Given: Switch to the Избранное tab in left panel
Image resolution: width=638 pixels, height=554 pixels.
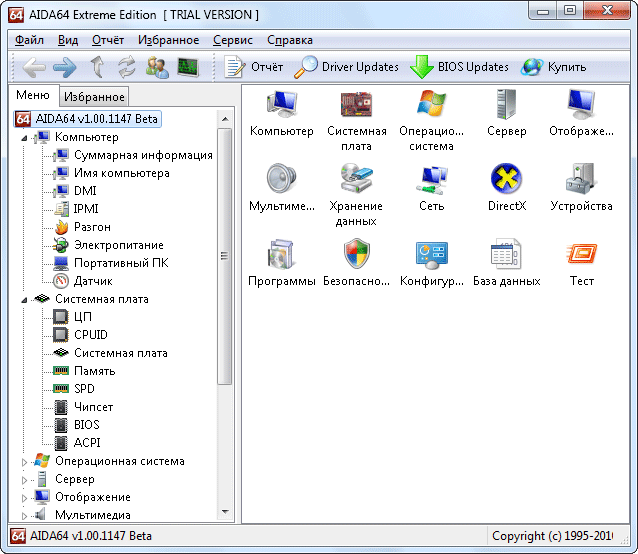Looking at the screenshot, I should pos(94,97).
